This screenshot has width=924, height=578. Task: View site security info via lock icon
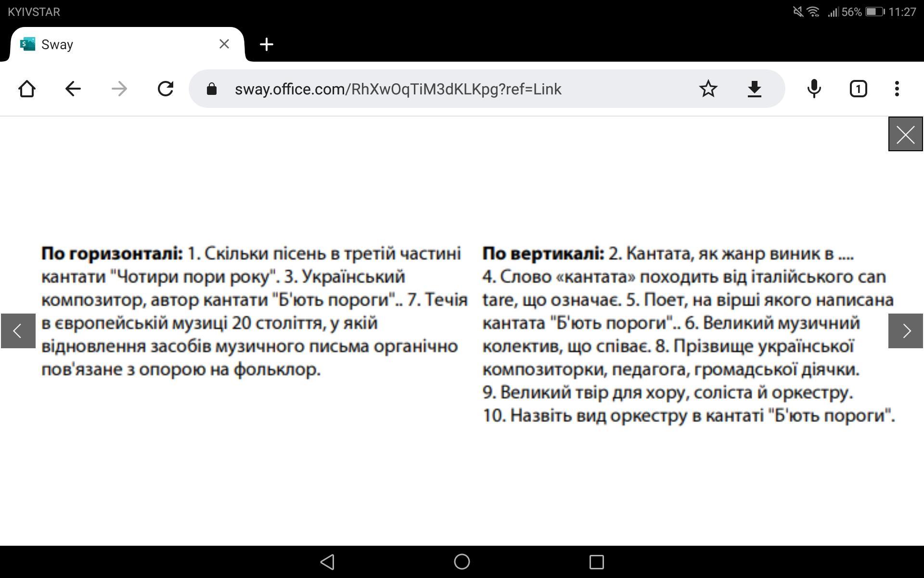[212, 89]
